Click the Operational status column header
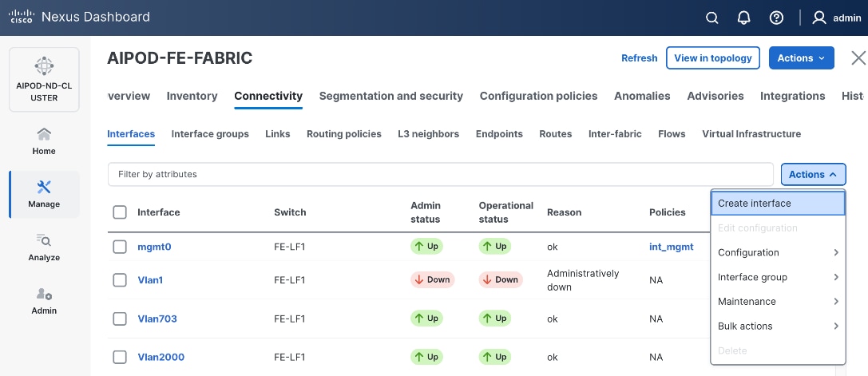 point(506,212)
